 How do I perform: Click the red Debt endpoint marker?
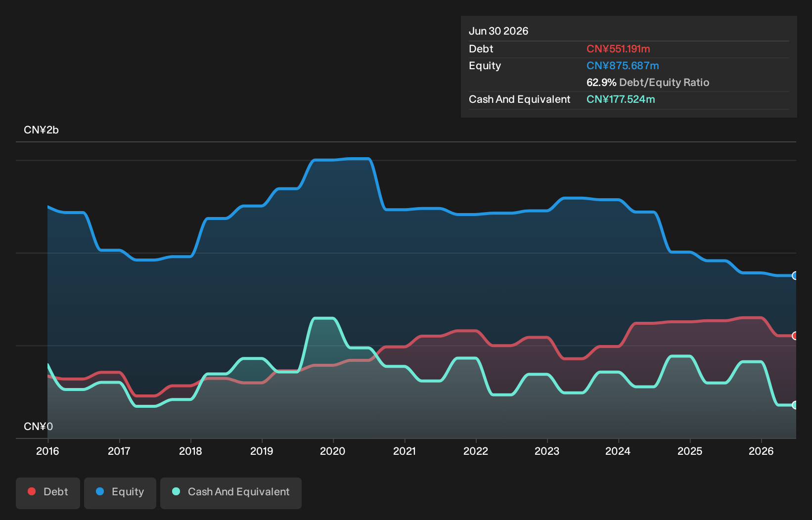795,336
